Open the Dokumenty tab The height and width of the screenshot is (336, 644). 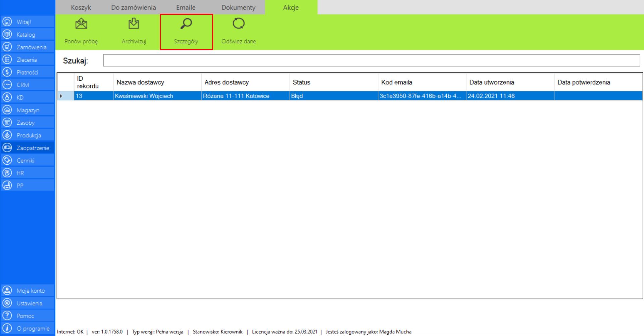[238, 7]
